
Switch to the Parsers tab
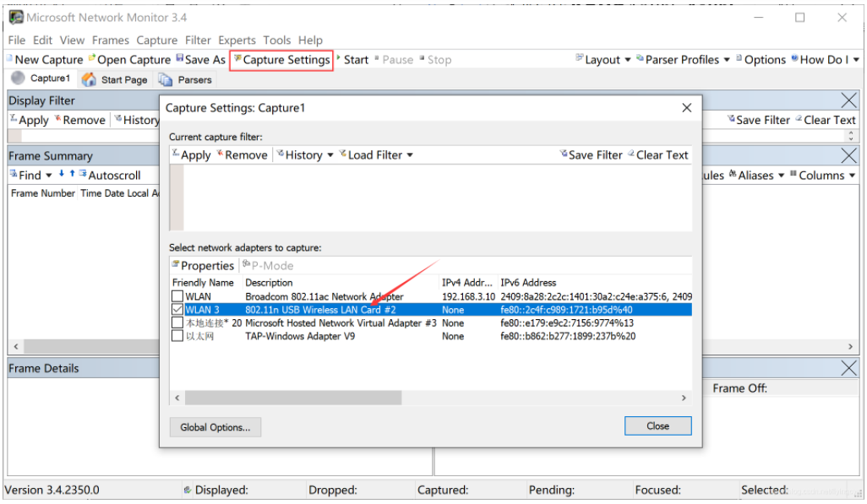pyautogui.click(x=187, y=79)
